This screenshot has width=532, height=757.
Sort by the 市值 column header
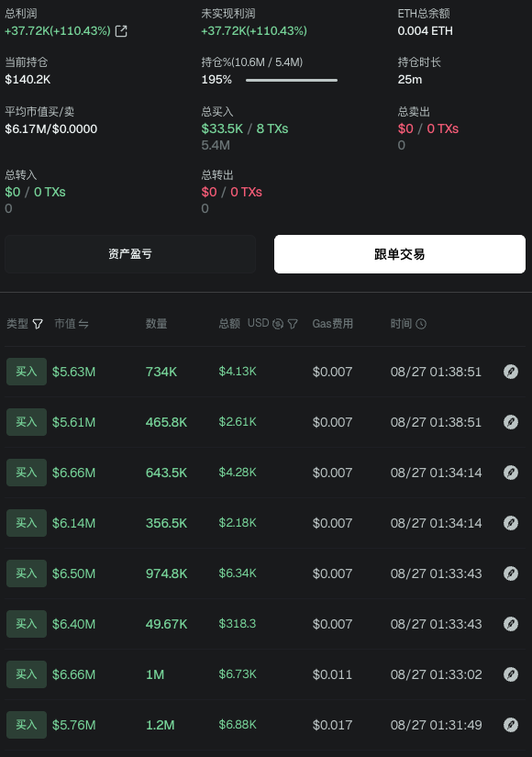tap(65, 324)
